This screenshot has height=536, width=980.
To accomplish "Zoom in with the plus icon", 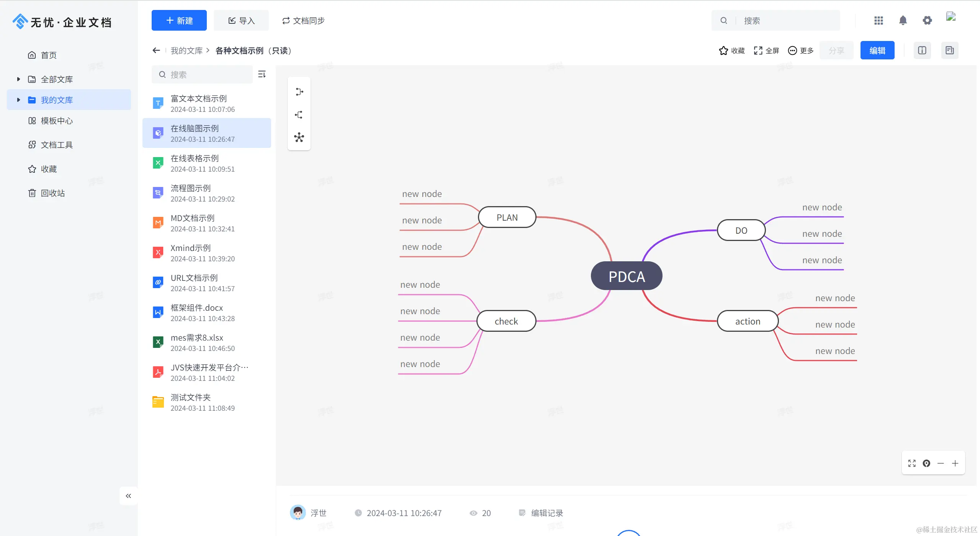I will coord(955,464).
